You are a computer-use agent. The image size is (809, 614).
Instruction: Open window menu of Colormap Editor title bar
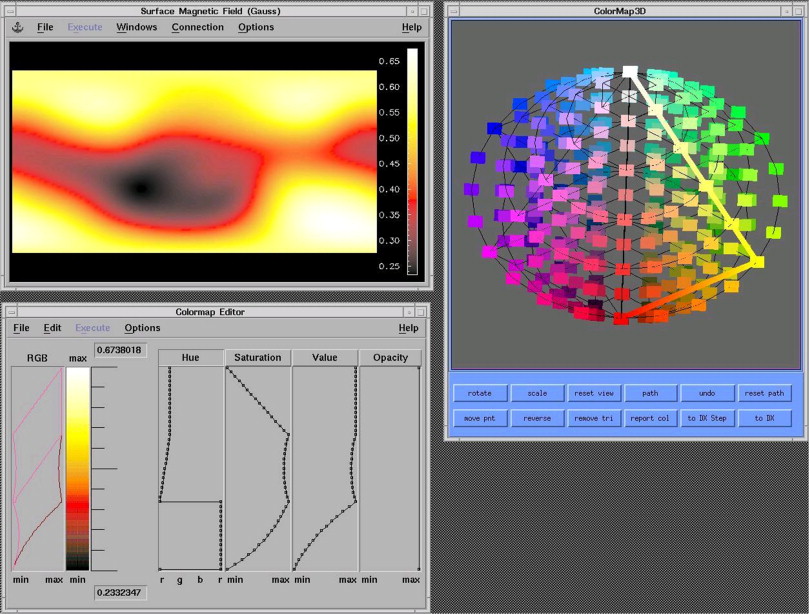tap(11, 312)
